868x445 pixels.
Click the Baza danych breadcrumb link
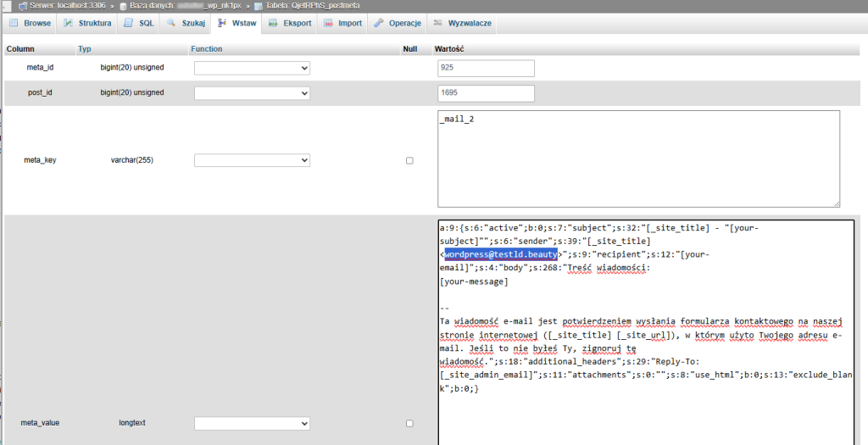[x=186, y=6]
